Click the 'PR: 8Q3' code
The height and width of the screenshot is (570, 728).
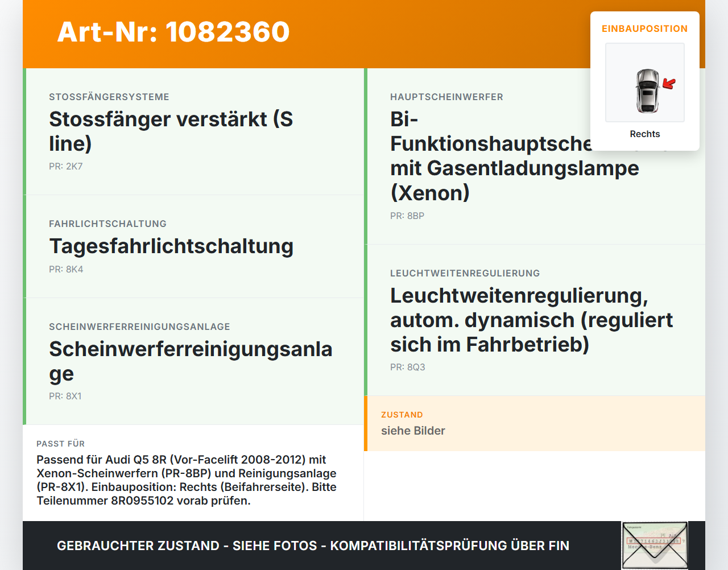tap(408, 367)
